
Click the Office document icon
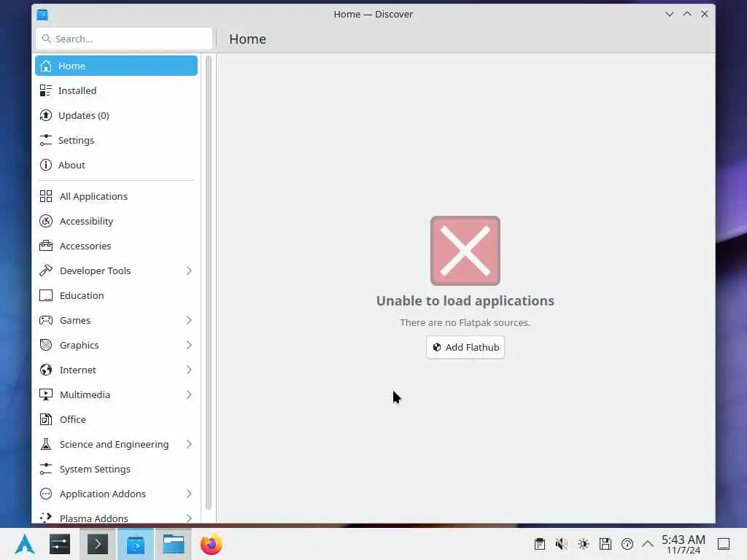[46, 419]
